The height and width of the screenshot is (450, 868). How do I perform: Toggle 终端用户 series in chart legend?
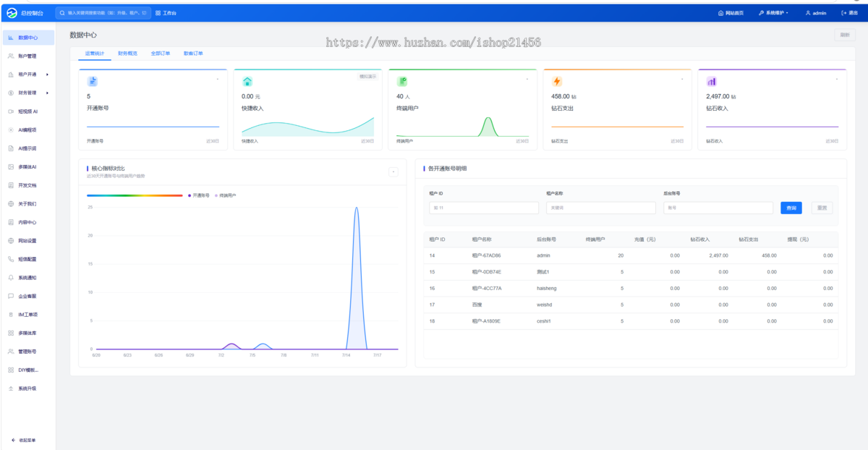(226, 195)
